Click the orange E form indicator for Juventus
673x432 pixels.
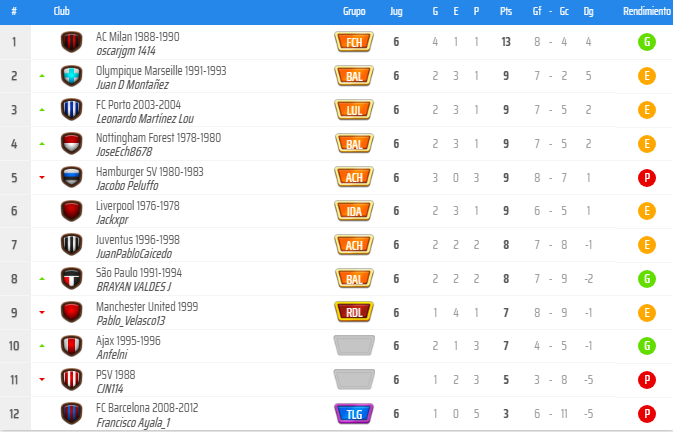click(x=647, y=245)
